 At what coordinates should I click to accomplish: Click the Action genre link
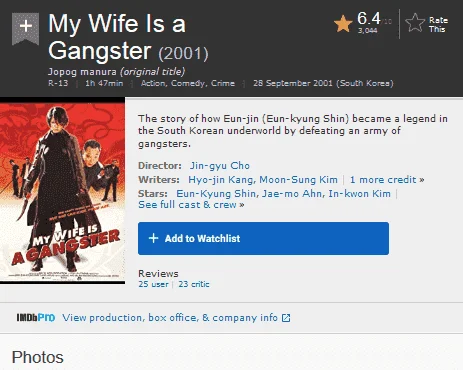(x=153, y=83)
